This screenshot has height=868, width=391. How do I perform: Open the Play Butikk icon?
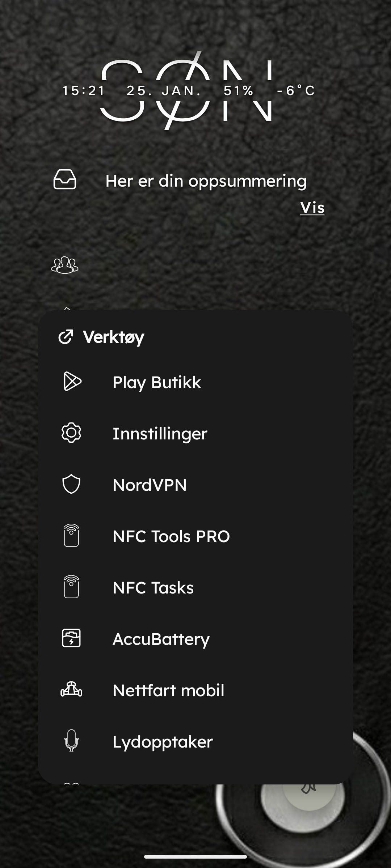point(72,381)
